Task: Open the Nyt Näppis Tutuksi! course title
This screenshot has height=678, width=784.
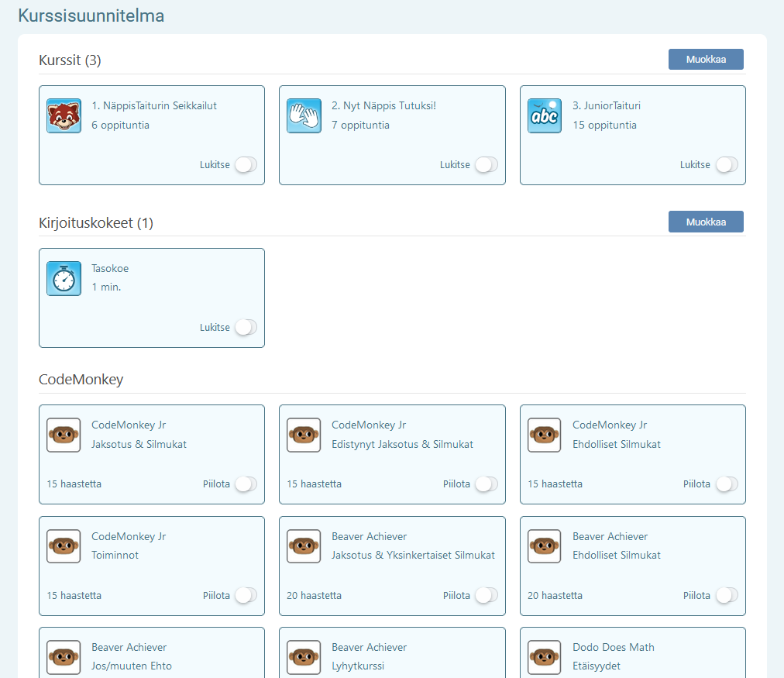Action: (x=383, y=105)
